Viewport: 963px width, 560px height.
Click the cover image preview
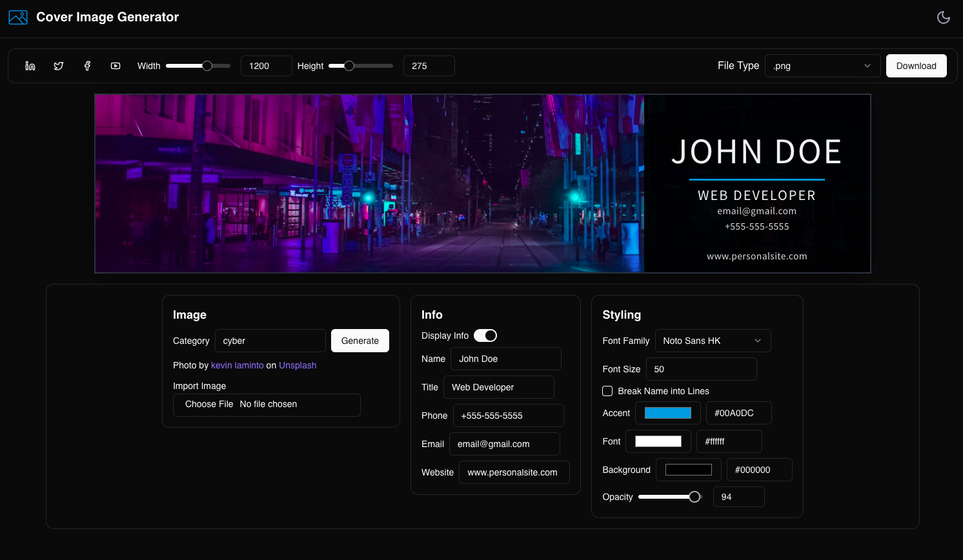tap(483, 184)
